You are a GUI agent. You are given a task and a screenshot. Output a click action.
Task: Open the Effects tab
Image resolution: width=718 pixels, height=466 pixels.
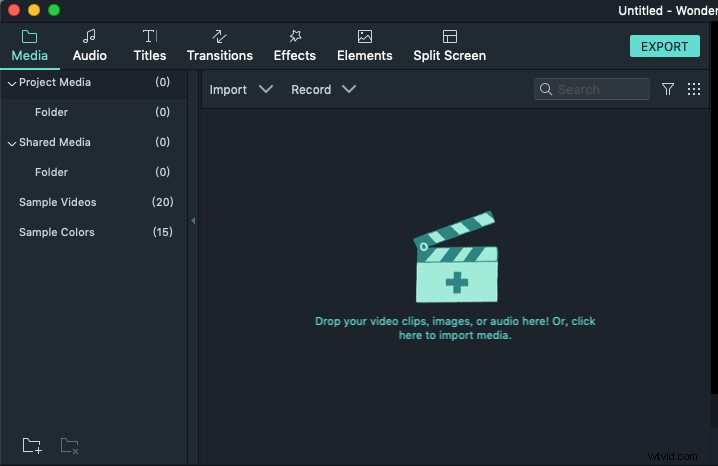[x=294, y=46]
